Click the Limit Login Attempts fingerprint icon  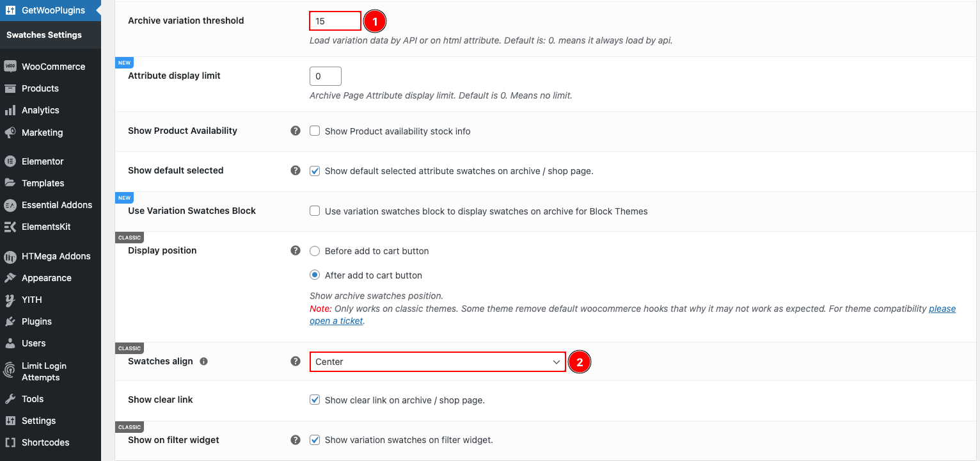(10, 371)
